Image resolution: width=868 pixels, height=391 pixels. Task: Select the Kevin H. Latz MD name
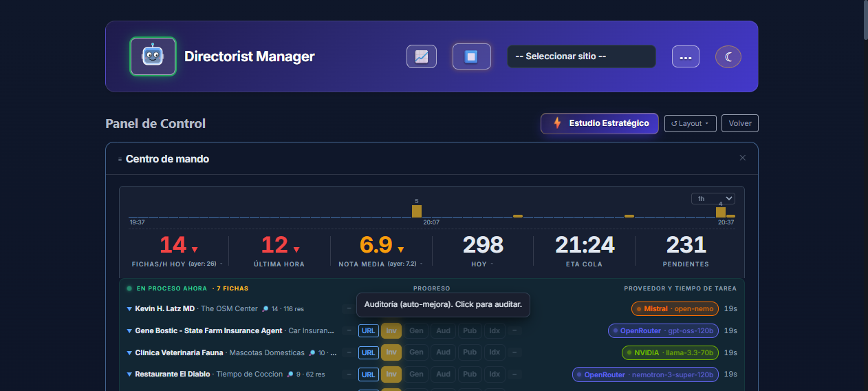pyautogui.click(x=165, y=309)
